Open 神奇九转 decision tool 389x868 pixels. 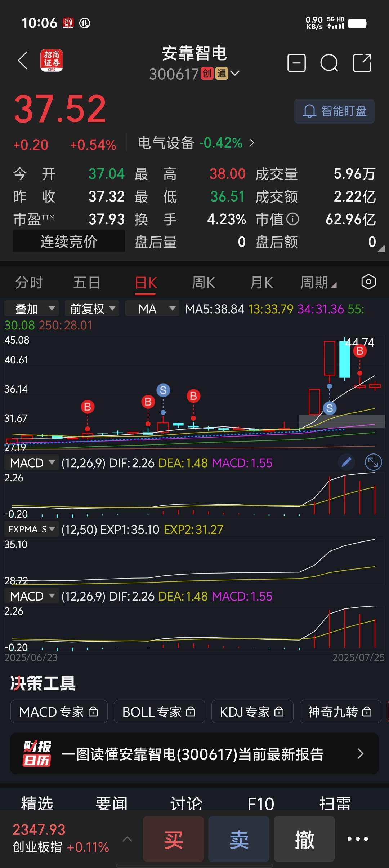340,712
